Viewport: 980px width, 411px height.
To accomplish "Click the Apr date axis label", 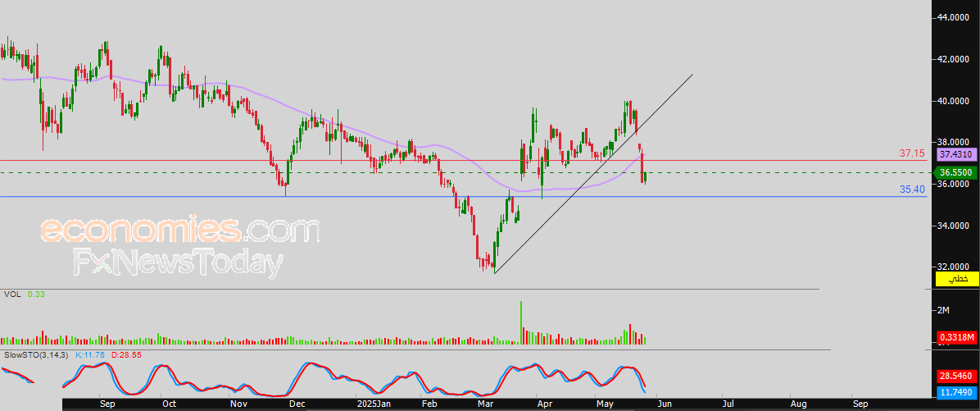I will click(545, 404).
